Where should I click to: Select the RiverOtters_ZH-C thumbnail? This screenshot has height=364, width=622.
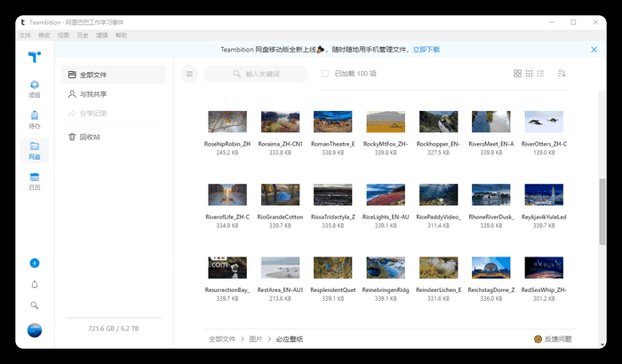click(x=544, y=122)
